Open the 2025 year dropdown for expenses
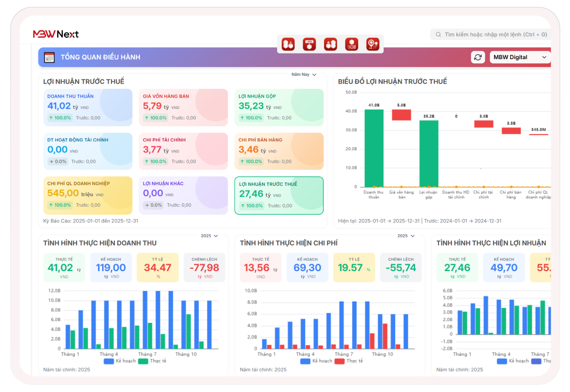The width and height of the screenshot is (570, 392). [406, 236]
